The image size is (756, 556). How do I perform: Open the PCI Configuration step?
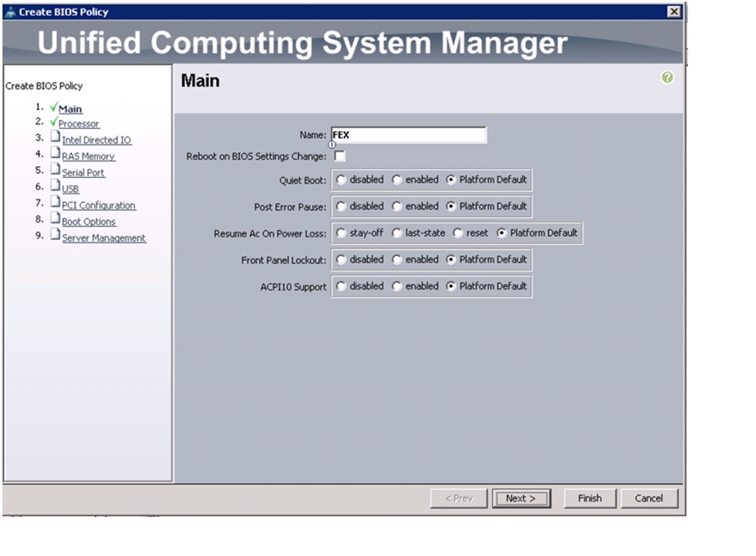coord(99,205)
